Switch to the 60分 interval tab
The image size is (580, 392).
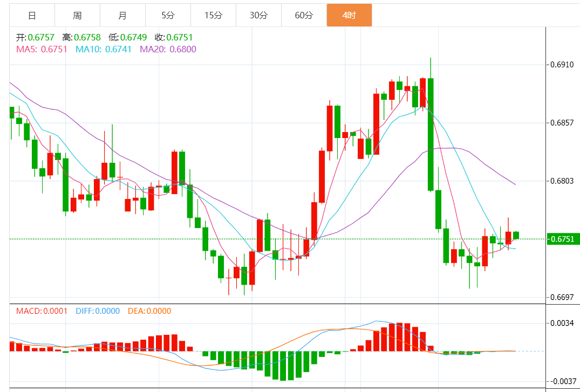(304, 16)
